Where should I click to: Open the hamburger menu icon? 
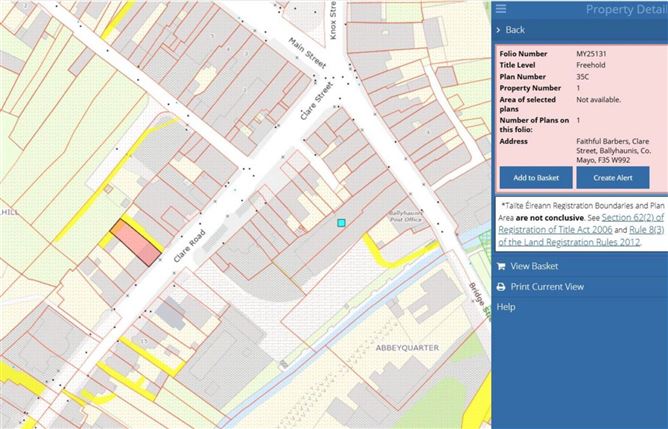click(x=501, y=9)
